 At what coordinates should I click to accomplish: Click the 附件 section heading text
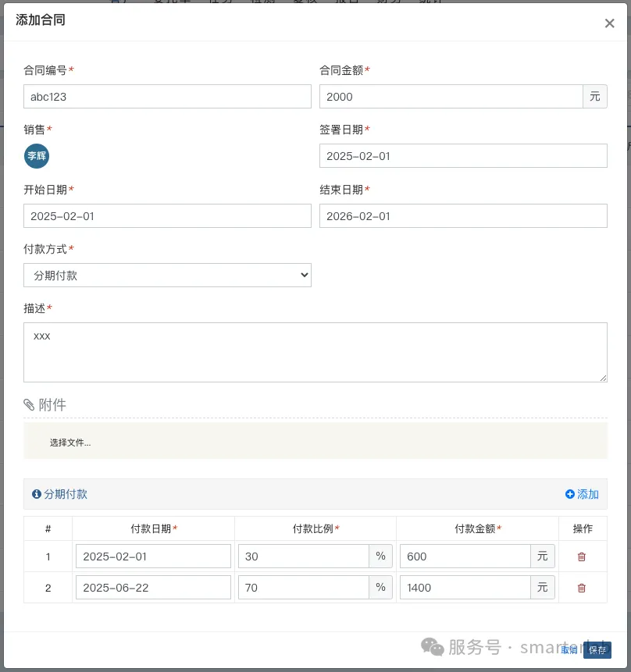point(52,404)
